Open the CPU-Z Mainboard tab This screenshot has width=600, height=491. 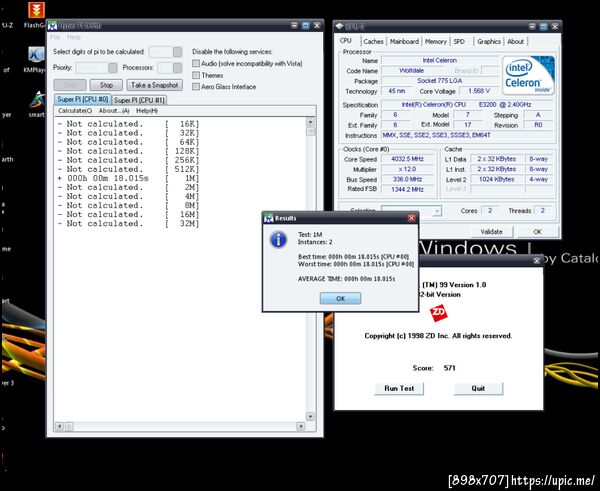[x=404, y=41]
